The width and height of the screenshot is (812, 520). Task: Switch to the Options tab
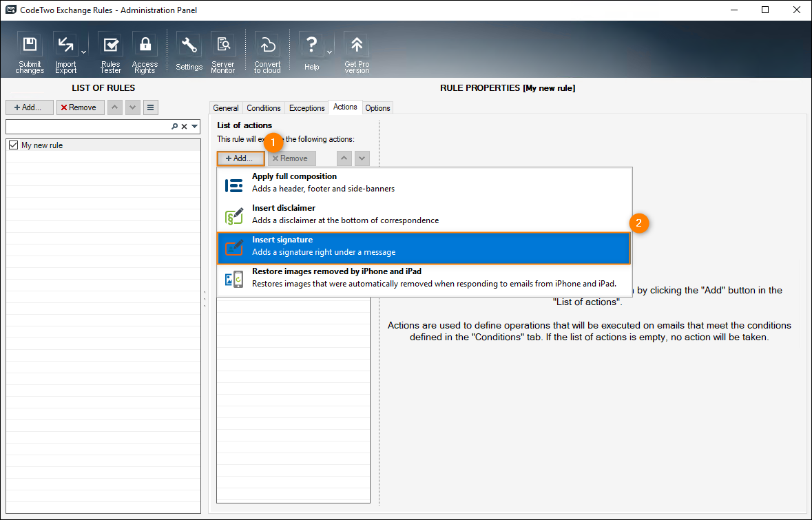(377, 107)
